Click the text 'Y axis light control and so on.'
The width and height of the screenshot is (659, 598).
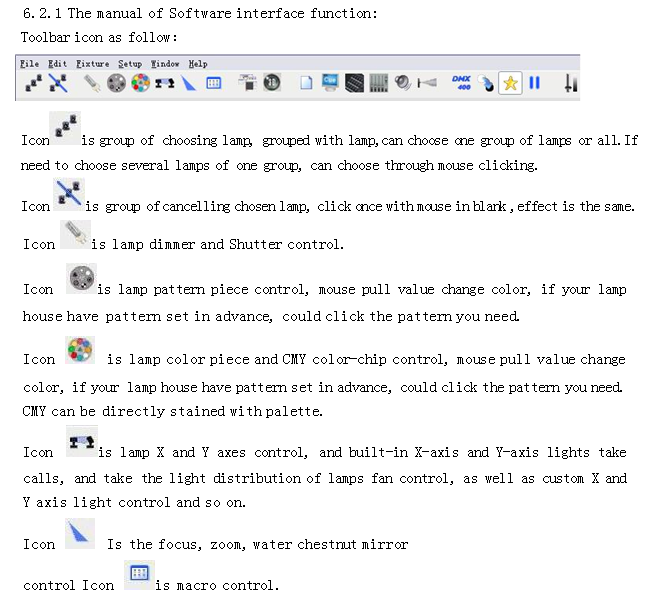[134, 502]
